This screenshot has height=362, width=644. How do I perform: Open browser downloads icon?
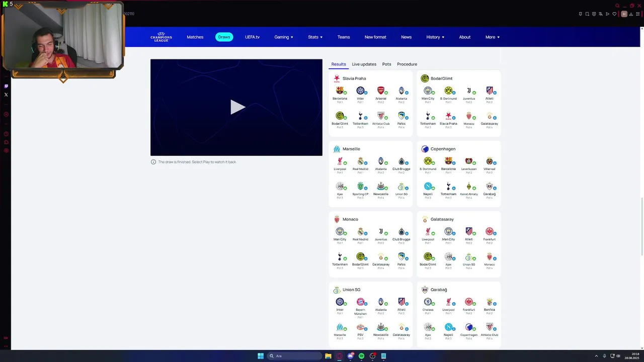(631, 14)
